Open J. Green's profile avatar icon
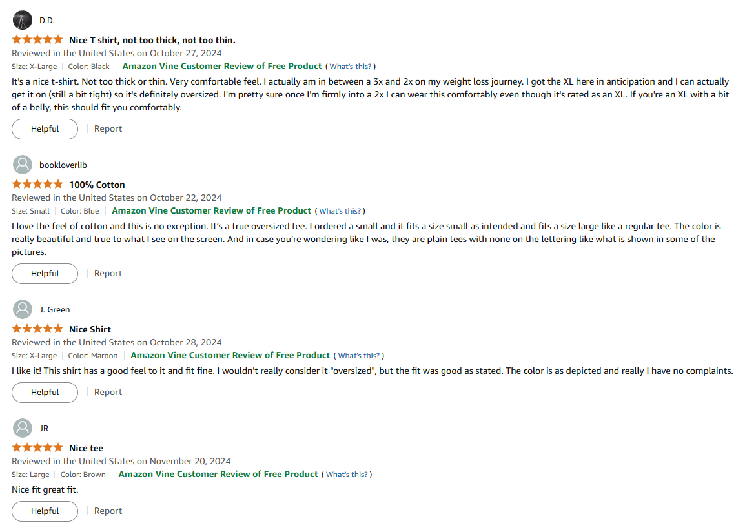756x532 pixels. pyautogui.click(x=22, y=309)
